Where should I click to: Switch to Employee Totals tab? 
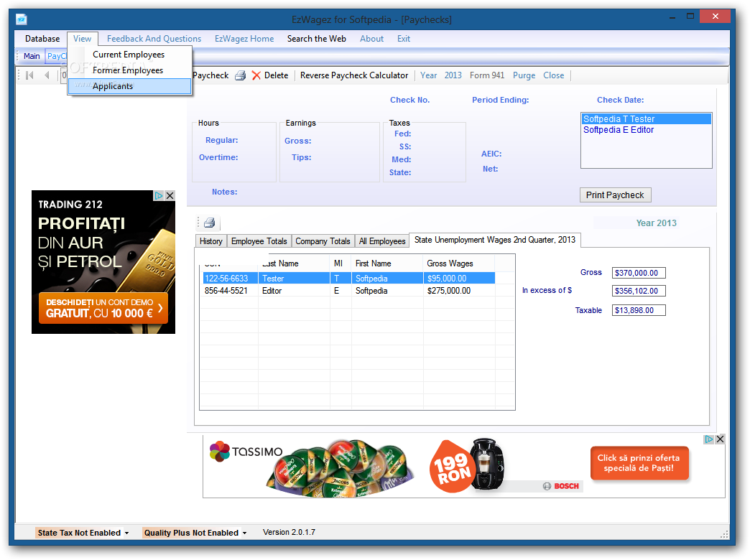(x=259, y=241)
